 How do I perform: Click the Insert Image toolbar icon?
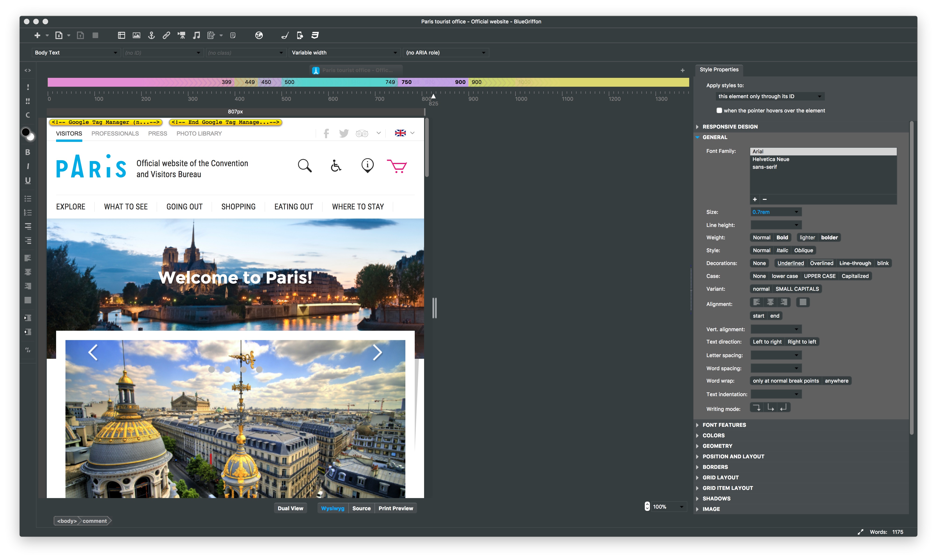point(136,36)
